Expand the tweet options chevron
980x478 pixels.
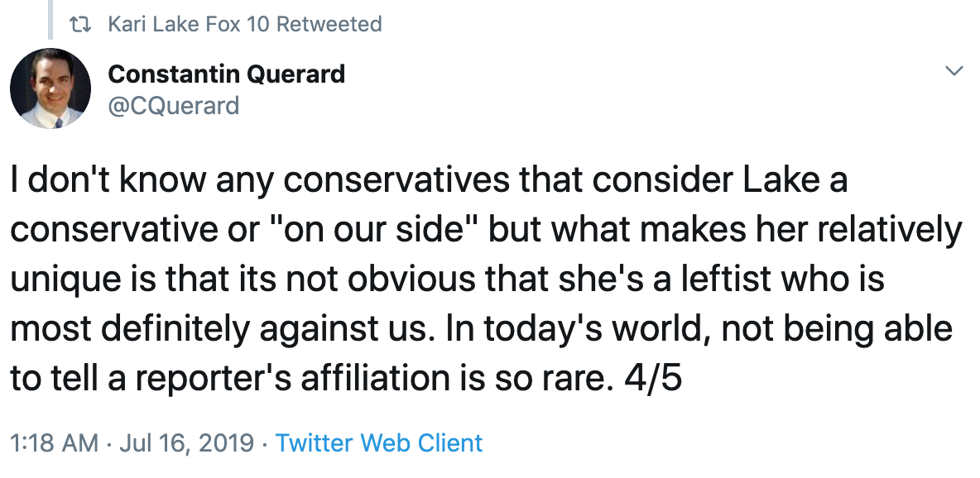click(954, 70)
